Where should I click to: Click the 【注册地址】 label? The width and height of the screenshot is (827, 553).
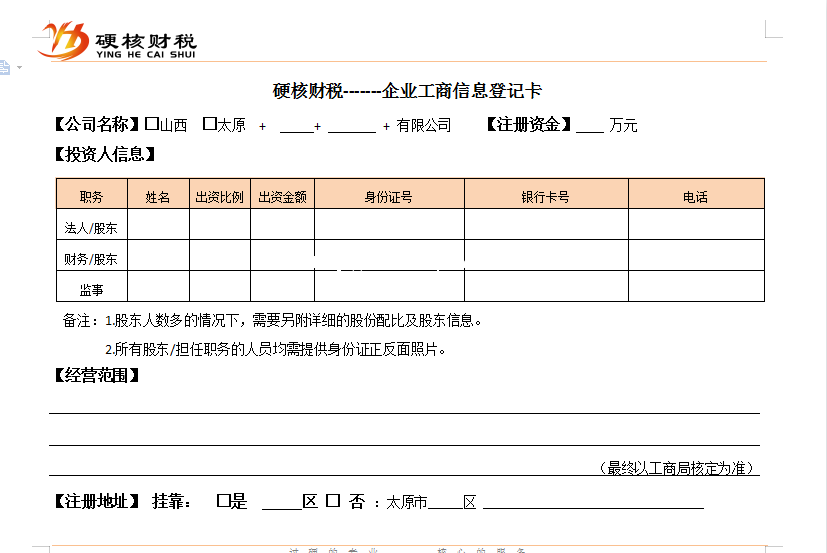[x=97, y=501]
